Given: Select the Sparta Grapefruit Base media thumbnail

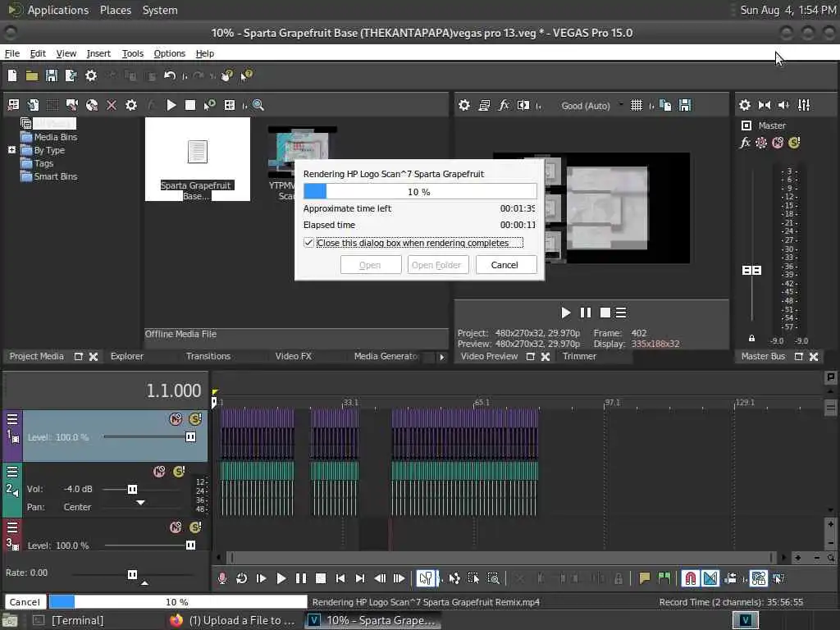Looking at the screenshot, I should coord(197,159).
